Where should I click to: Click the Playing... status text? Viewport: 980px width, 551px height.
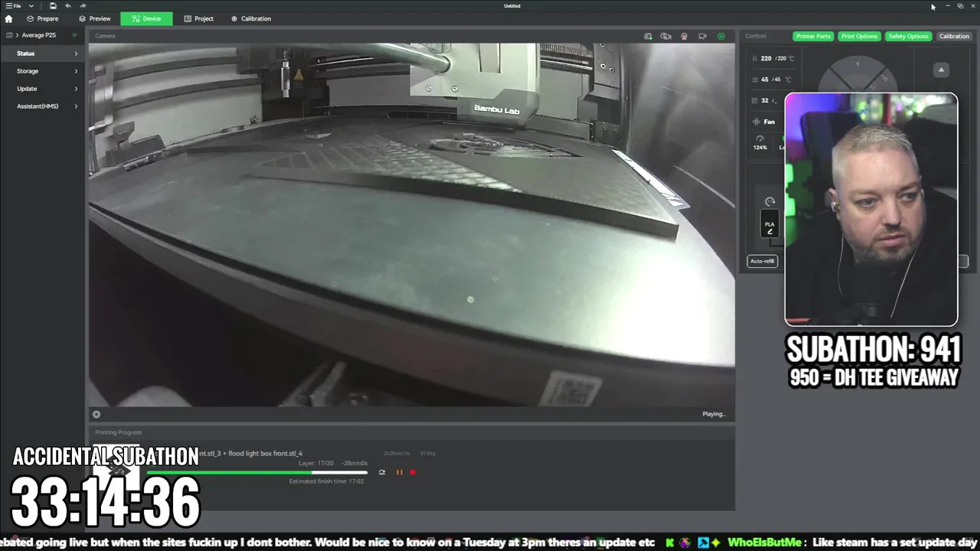coord(714,414)
